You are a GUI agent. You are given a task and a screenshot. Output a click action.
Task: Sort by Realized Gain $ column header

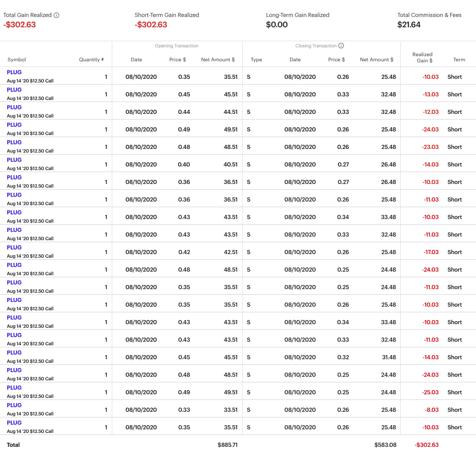[422, 57]
